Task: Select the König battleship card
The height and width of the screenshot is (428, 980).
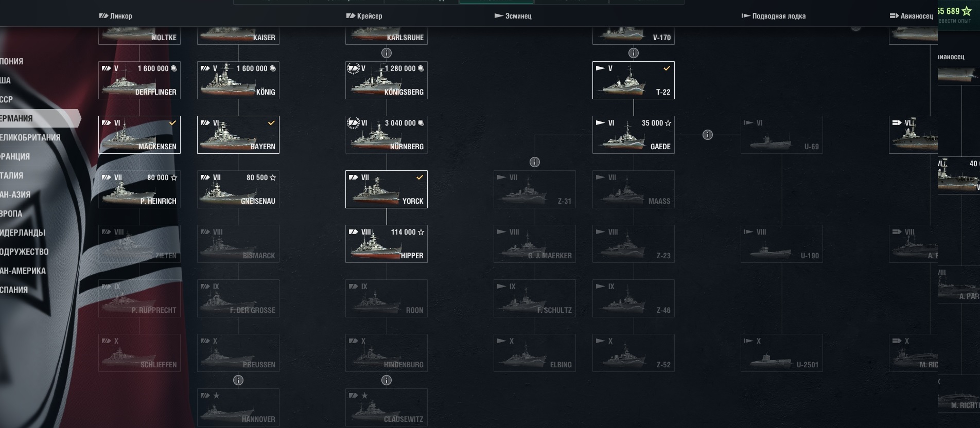Action: click(238, 80)
